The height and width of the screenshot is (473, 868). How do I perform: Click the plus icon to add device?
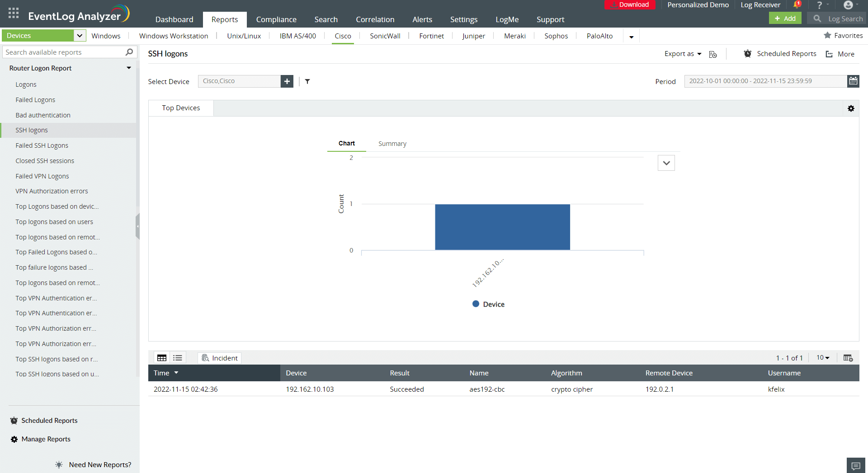[287, 81]
